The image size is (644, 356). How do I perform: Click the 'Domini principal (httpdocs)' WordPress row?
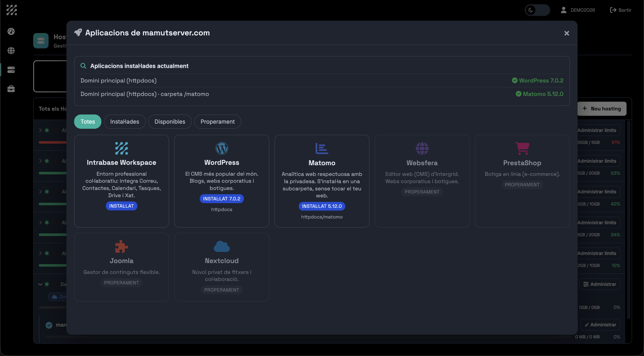322,80
